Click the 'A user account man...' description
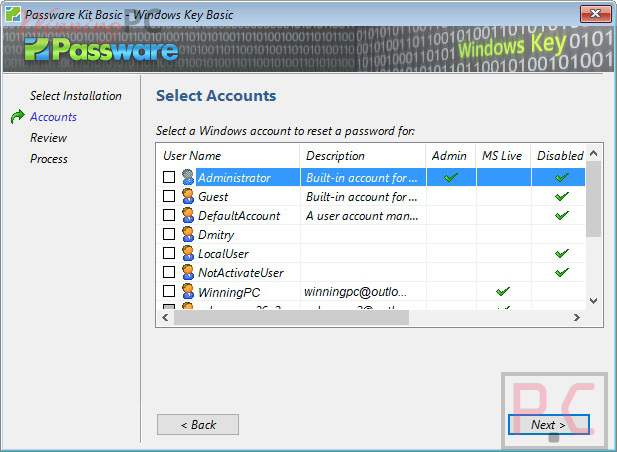The height and width of the screenshot is (452, 617). click(x=362, y=216)
